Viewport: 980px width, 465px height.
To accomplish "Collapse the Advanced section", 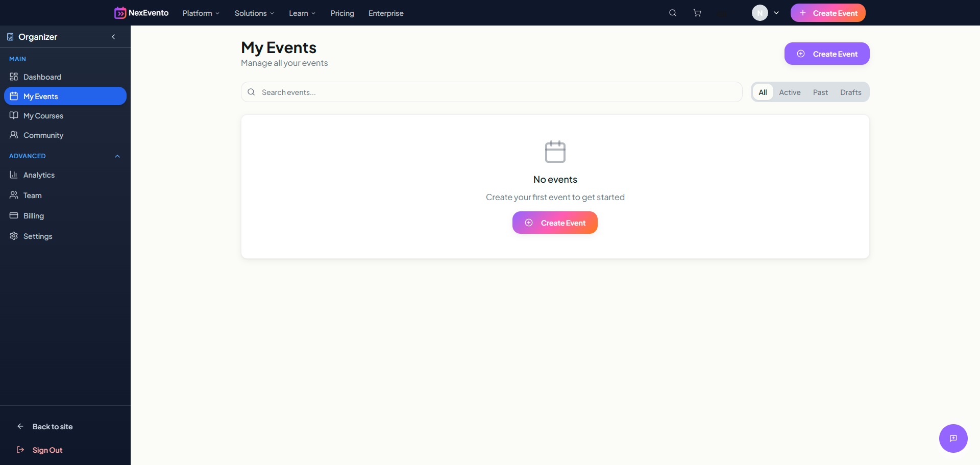I will coord(117,156).
